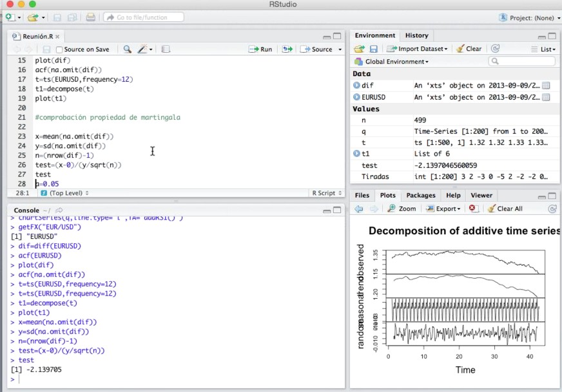Switch to the History tab
562x392 pixels.
(417, 35)
